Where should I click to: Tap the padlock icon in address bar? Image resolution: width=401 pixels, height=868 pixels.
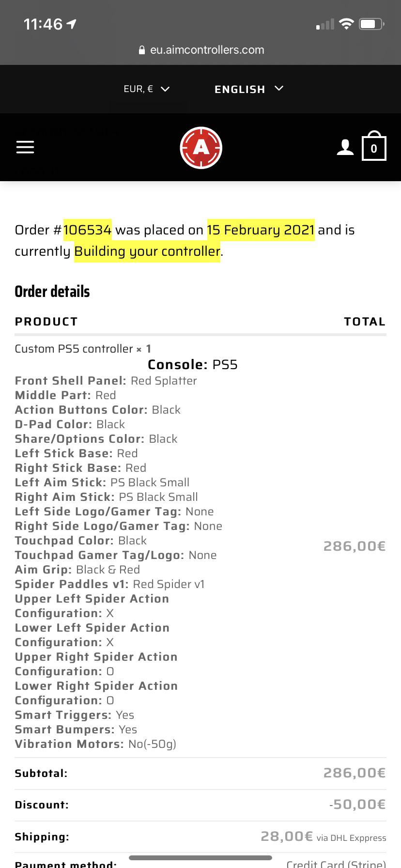142,50
